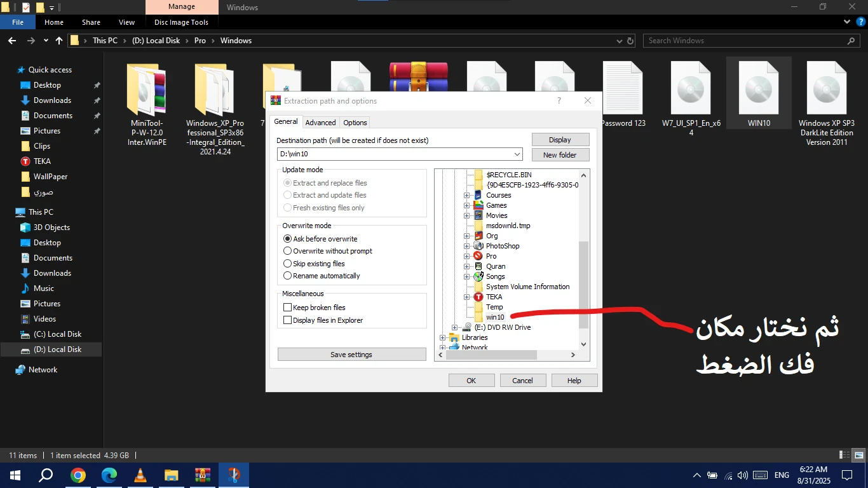Click This PC in the address breadcrumb
The height and width of the screenshot is (488, 868).
[105, 41]
